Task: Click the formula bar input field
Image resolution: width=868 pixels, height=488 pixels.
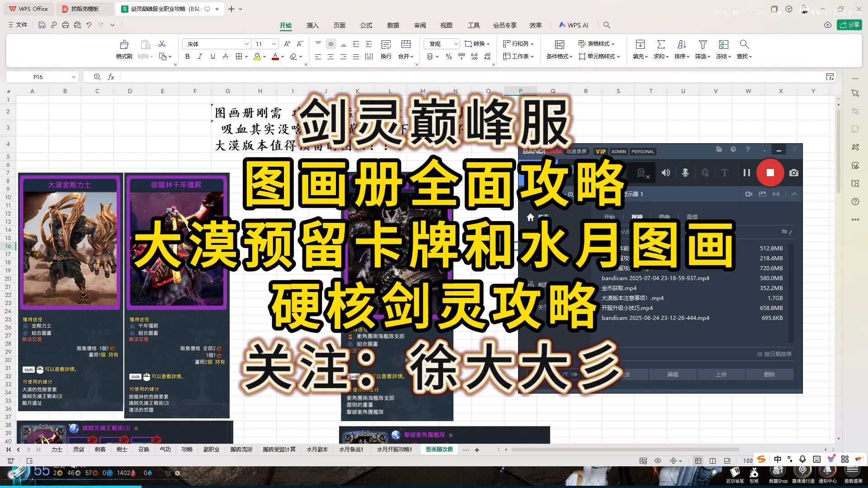Action: pos(316,77)
